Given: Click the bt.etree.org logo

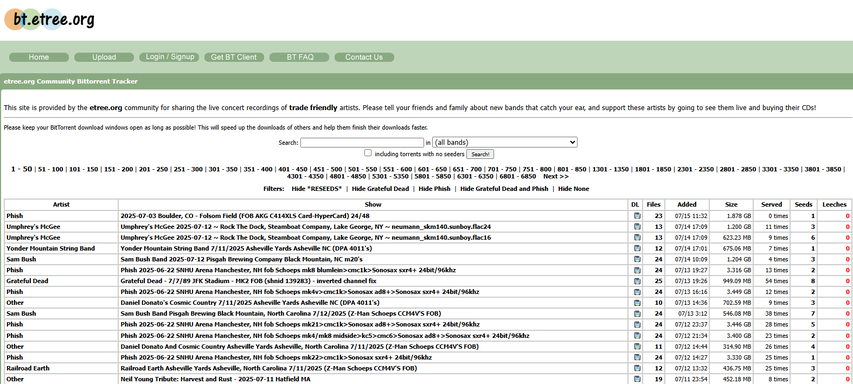Looking at the screenshot, I should (49, 20).
